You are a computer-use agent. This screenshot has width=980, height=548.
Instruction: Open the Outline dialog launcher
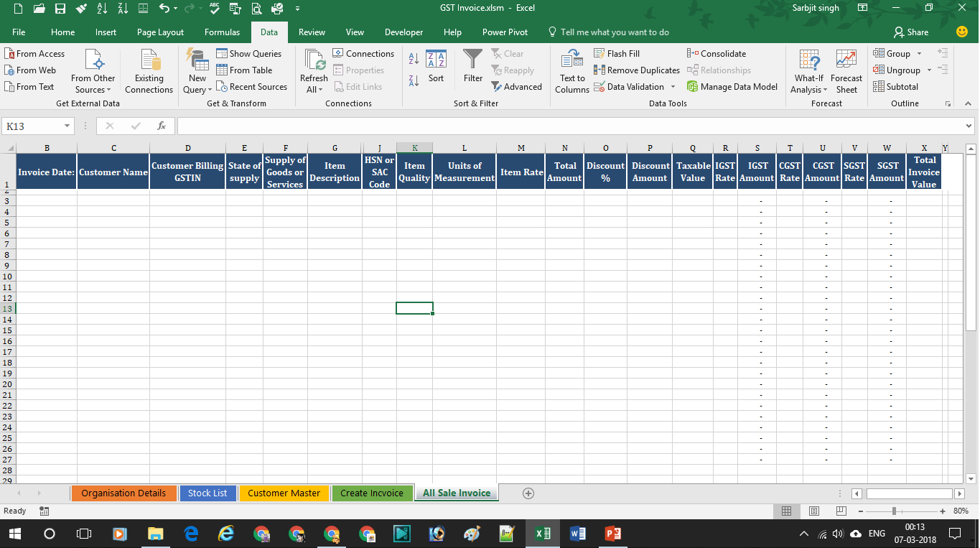(x=948, y=104)
